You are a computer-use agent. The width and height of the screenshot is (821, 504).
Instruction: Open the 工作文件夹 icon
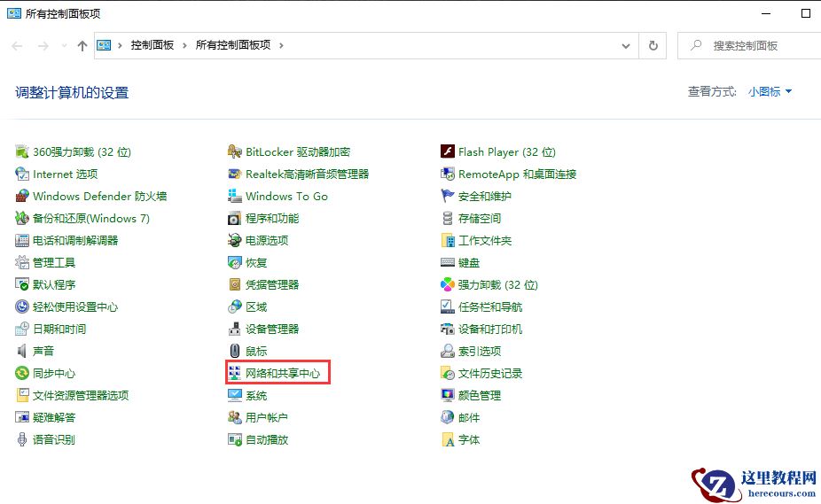(x=447, y=240)
